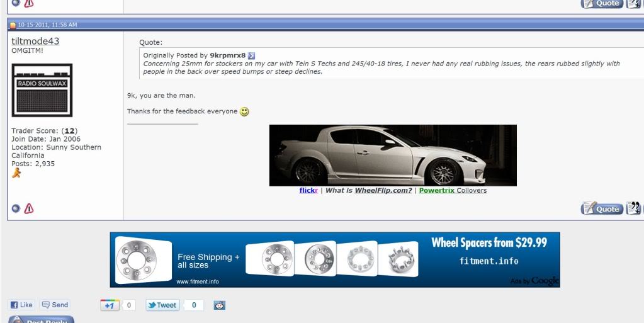644x323 pixels.
Task: Click the '9k, you are the man.' text
Action: coord(161,95)
